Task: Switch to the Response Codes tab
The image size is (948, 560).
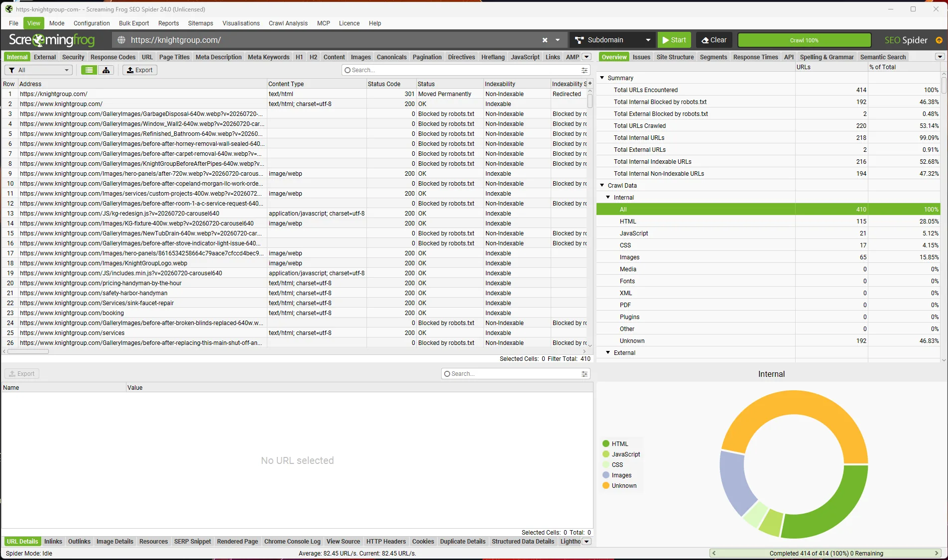Action: (113, 57)
